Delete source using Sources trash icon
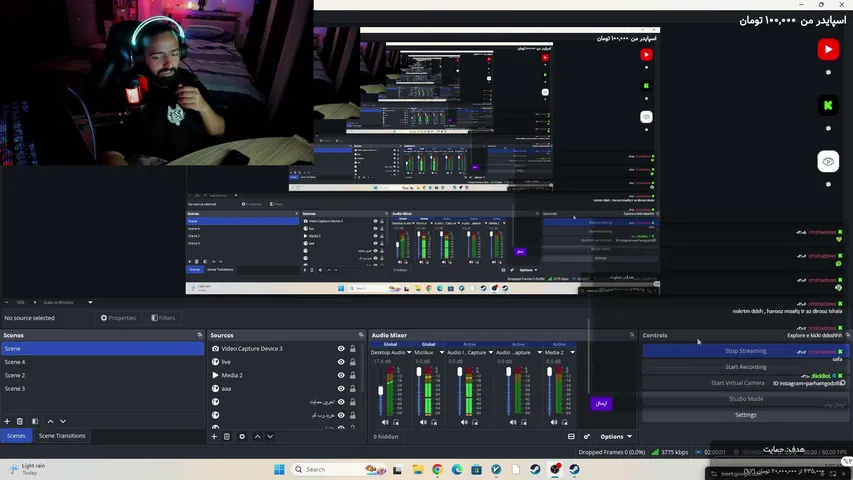 227,436
